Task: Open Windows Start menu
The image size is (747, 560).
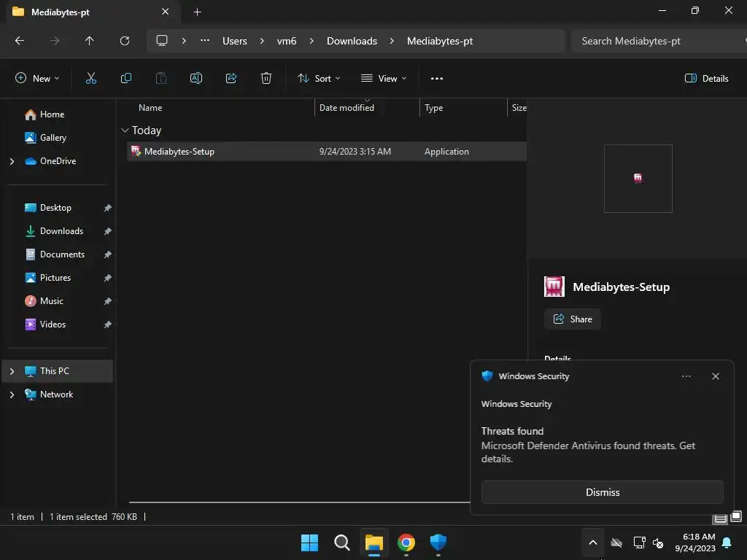Action: pos(309,542)
